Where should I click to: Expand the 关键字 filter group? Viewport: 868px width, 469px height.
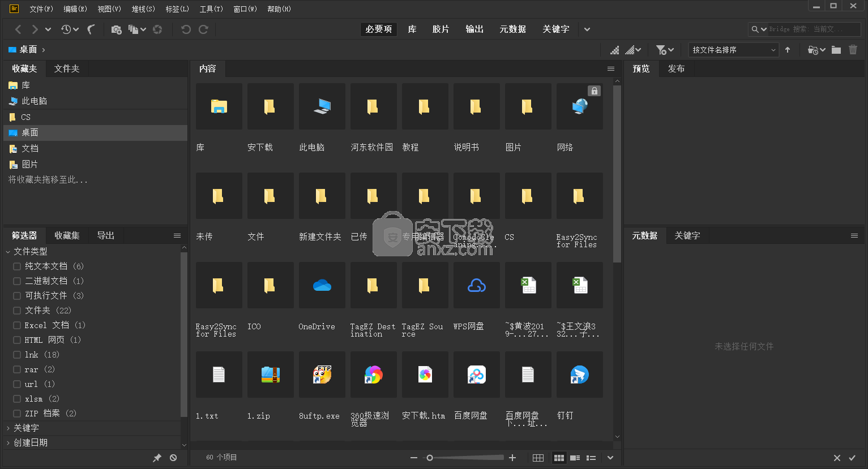click(x=8, y=428)
